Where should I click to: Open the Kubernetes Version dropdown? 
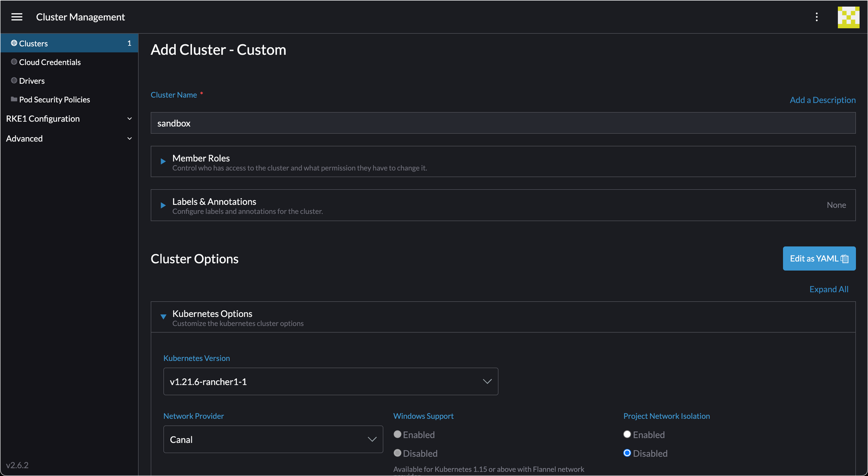point(330,381)
